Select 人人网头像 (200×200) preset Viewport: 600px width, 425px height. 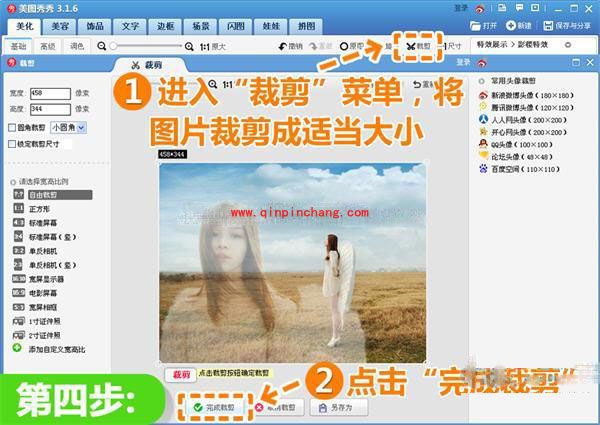point(523,120)
